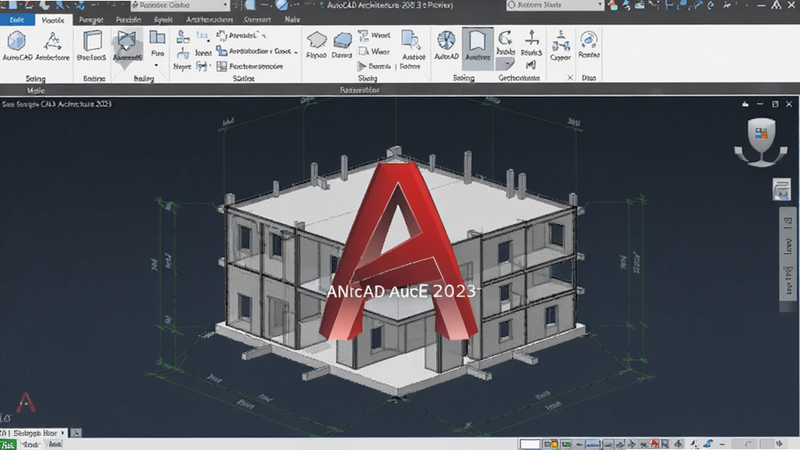Toggle the blue curved icon near status bar's right end
Screen dimensions: 800x450
coord(708,444)
